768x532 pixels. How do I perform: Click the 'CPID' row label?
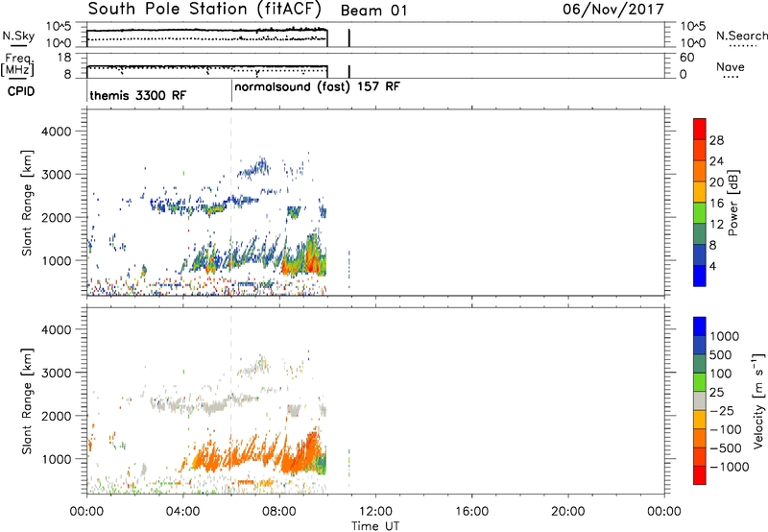[x=21, y=91]
